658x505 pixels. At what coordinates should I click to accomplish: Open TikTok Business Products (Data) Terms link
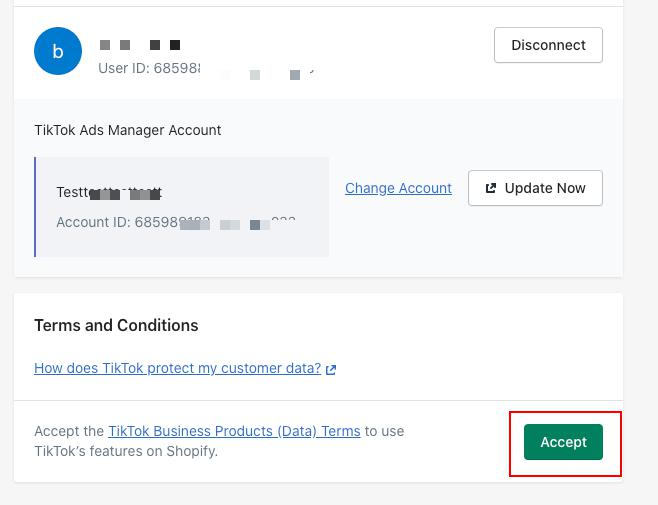pyautogui.click(x=234, y=431)
